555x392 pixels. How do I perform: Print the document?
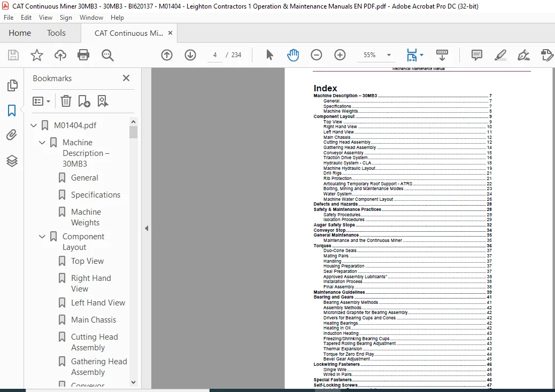[83, 55]
